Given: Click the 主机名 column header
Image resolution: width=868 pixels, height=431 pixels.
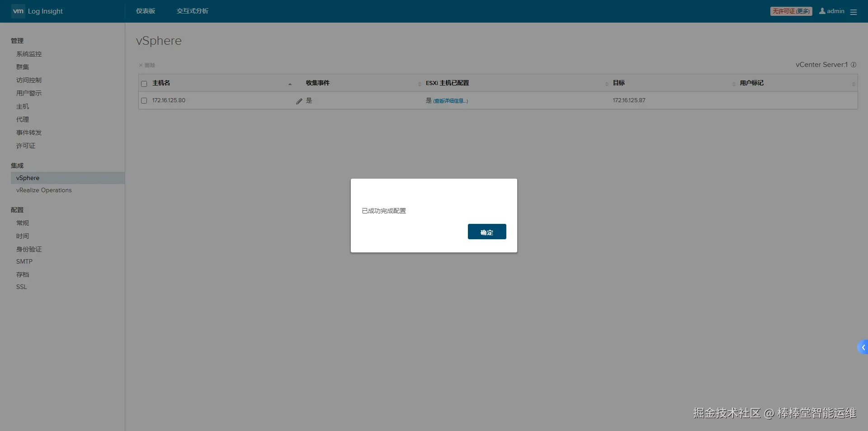Looking at the screenshot, I should pos(161,83).
